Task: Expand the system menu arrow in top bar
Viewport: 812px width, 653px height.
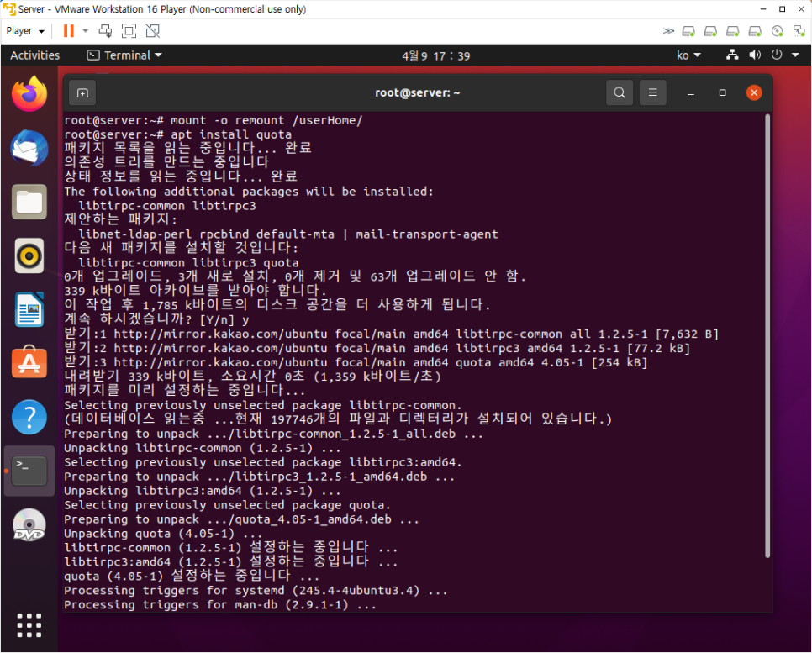Action: 795,55
